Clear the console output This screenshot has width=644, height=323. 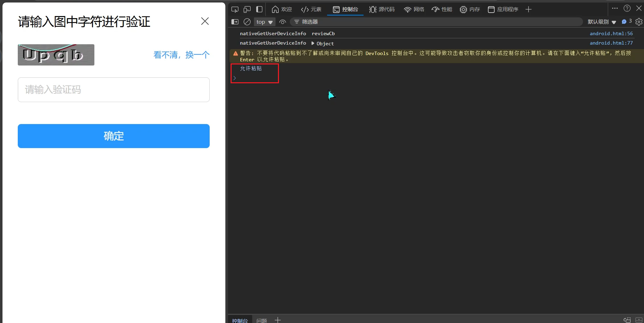coord(247,22)
